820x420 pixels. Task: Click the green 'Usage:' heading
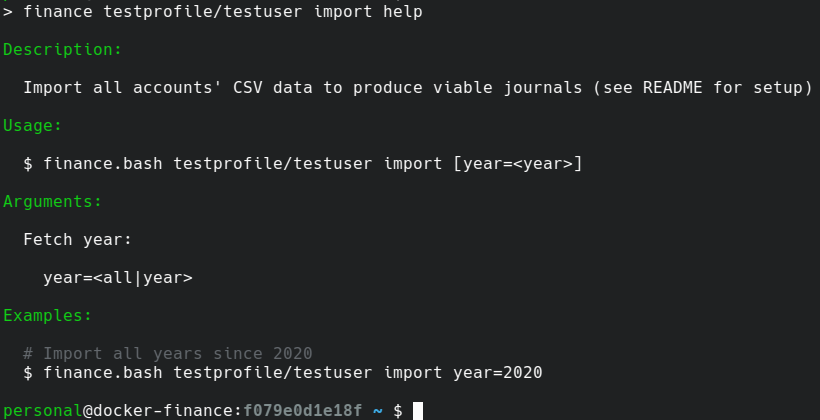[33, 125]
